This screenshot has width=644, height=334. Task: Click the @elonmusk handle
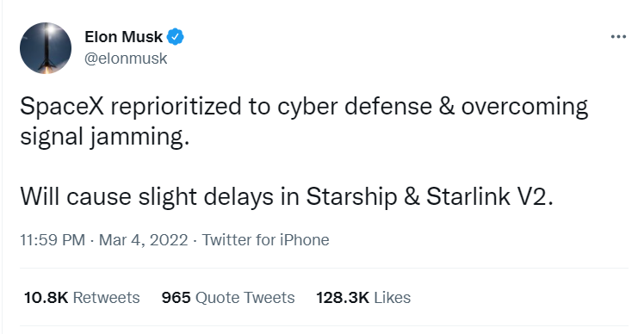(126, 59)
